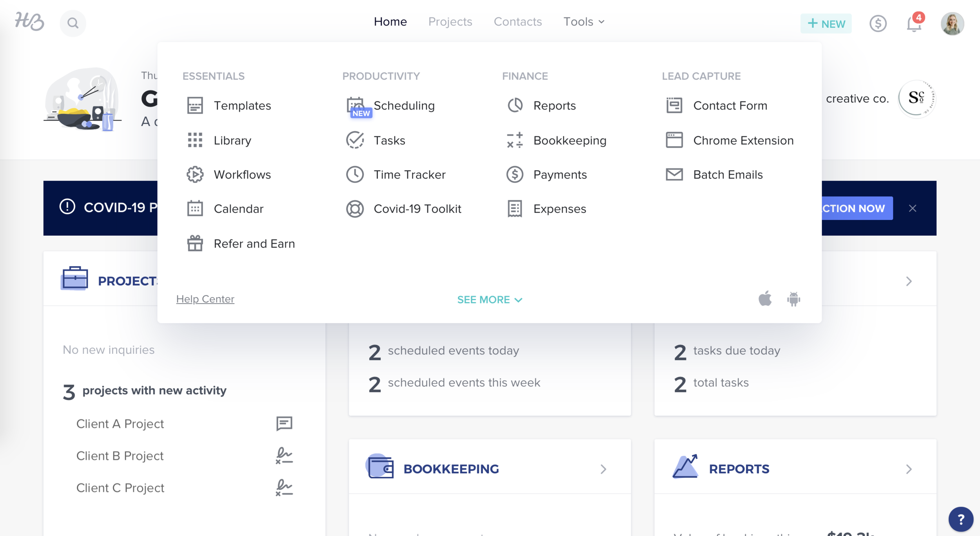Expand the SEE MORE section
The image size is (980, 536).
[x=490, y=300]
